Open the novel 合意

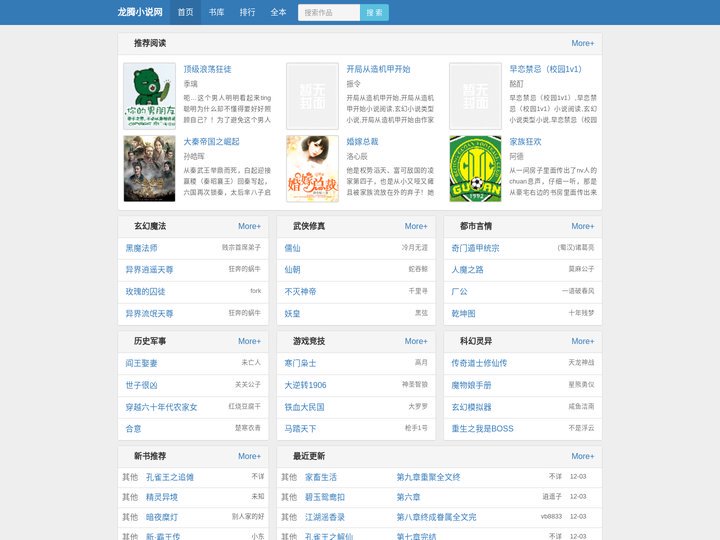[134, 429]
